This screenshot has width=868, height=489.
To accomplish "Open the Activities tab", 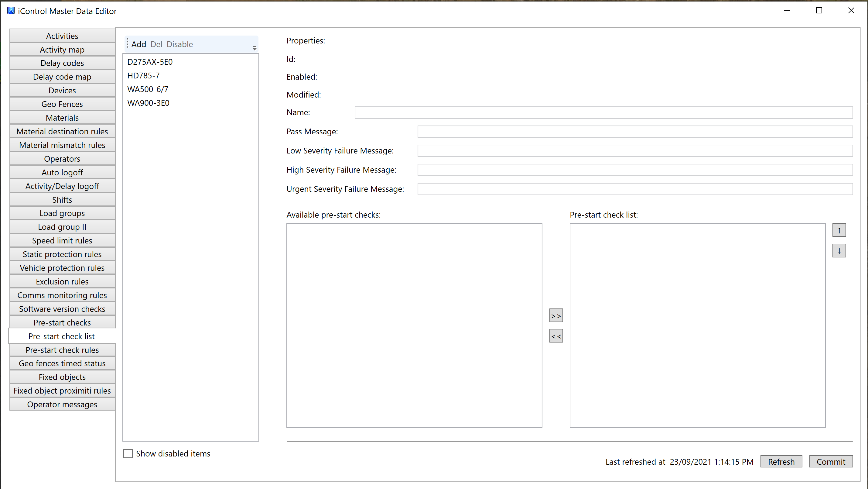I will coord(62,36).
